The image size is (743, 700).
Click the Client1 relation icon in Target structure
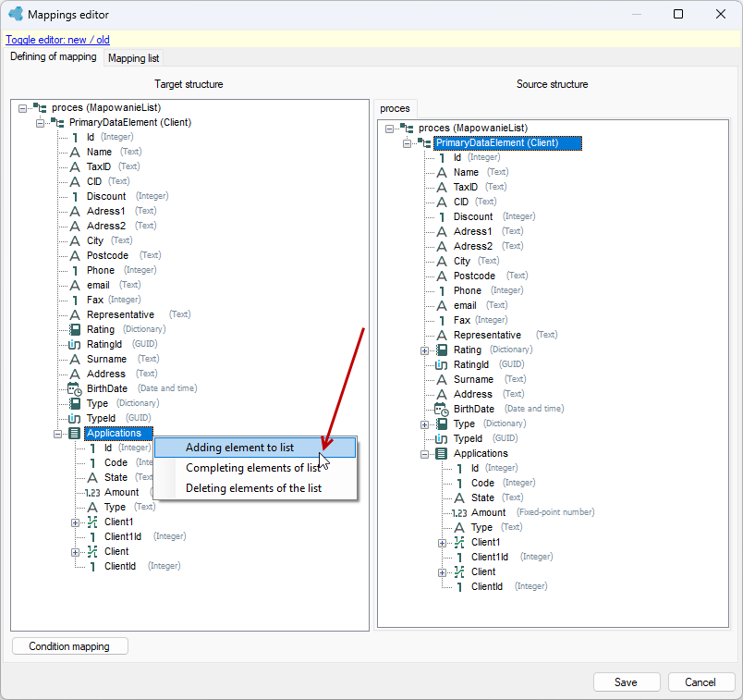pyautogui.click(x=92, y=522)
